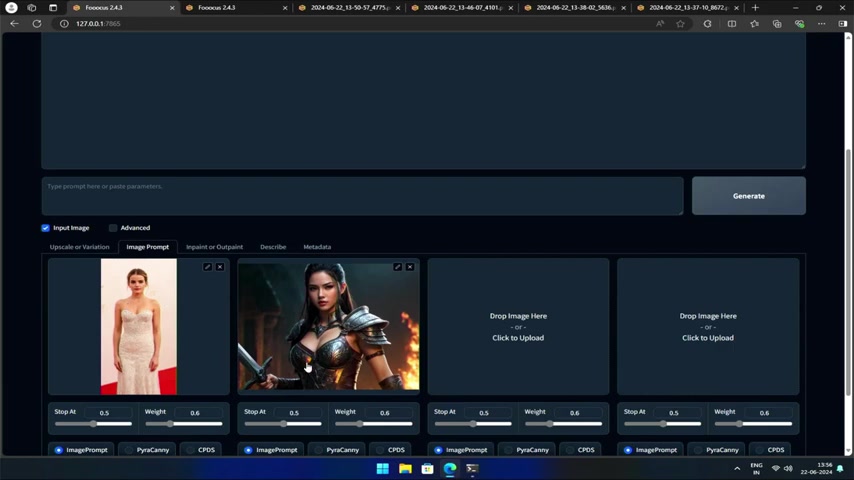Open Windows Start menu
This screenshot has width=854, height=480.
(383, 469)
